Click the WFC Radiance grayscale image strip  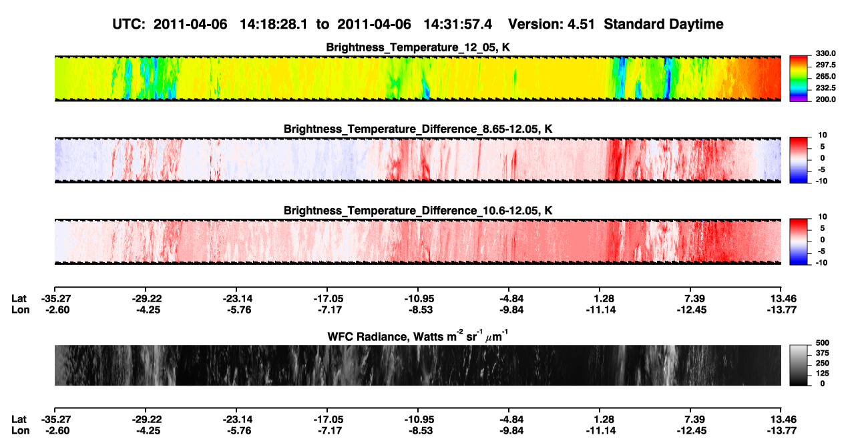tap(417, 365)
